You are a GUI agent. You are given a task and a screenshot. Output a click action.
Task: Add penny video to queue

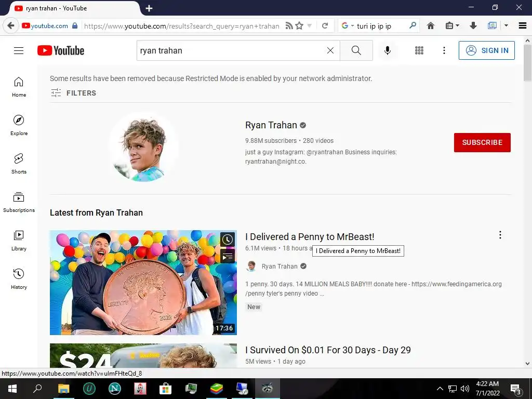[x=228, y=256]
